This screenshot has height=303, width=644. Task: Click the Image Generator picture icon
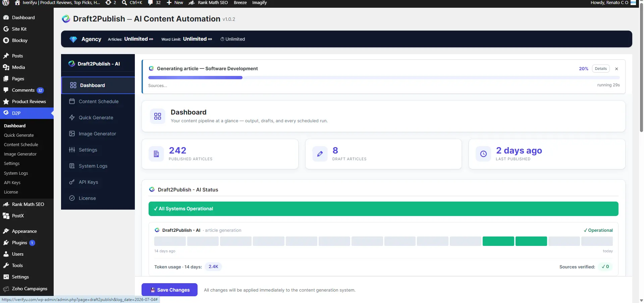tap(72, 133)
